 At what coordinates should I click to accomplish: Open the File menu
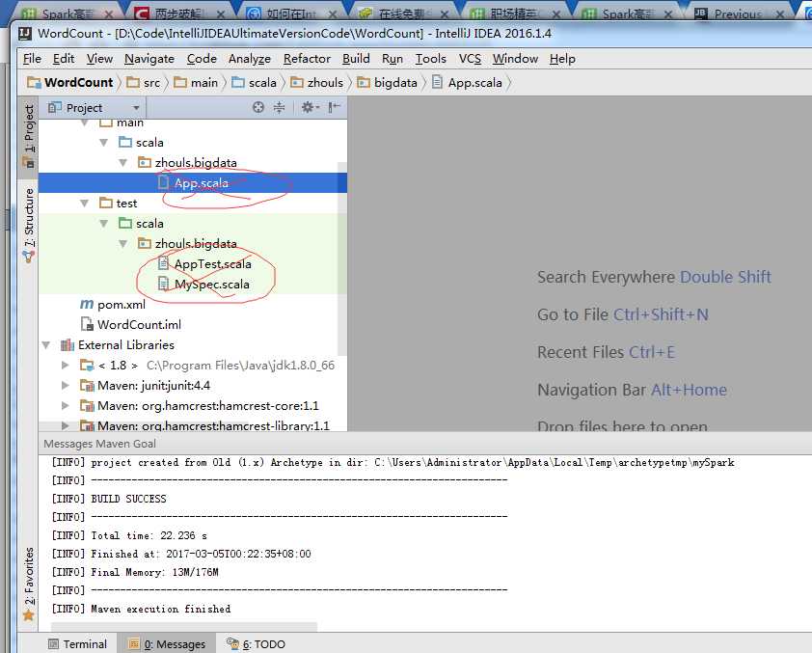coord(32,59)
